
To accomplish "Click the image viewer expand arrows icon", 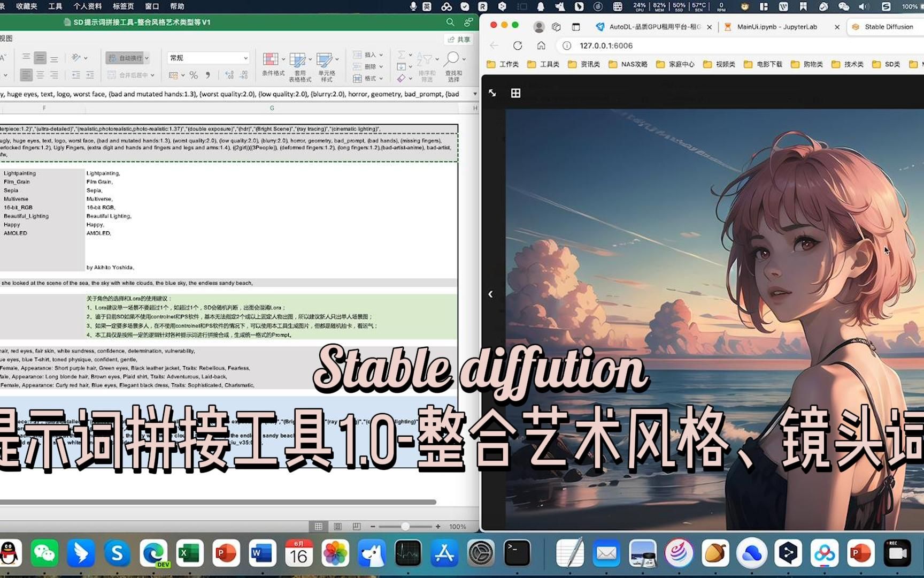I will [x=492, y=93].
